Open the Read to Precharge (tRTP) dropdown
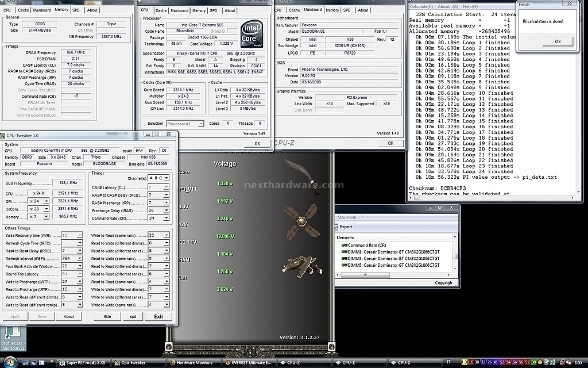Viewport: 588px width, 368px height. [72, 289]
